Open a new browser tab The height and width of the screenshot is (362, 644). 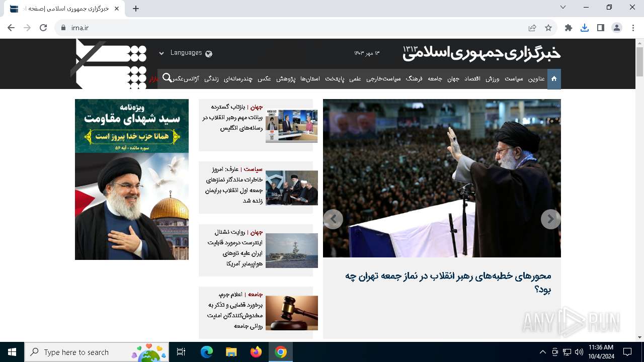[136, 9]
